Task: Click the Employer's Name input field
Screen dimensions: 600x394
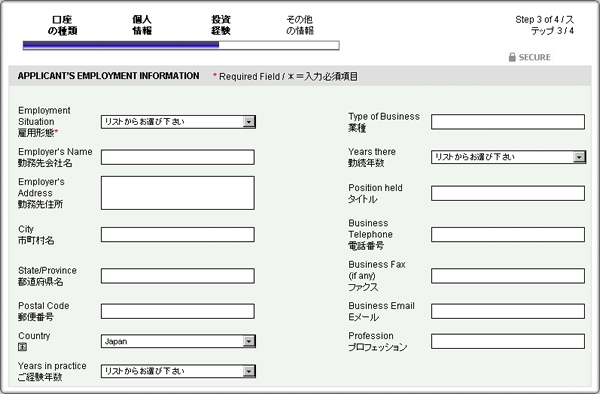Action: pyautogui.click(x=178, y=157)
